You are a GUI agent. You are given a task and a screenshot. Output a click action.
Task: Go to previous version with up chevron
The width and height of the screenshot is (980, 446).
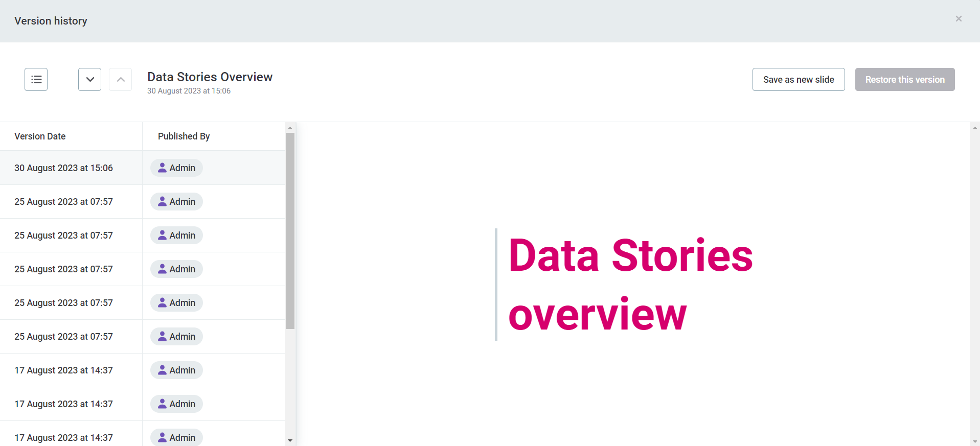click(121, 80)
